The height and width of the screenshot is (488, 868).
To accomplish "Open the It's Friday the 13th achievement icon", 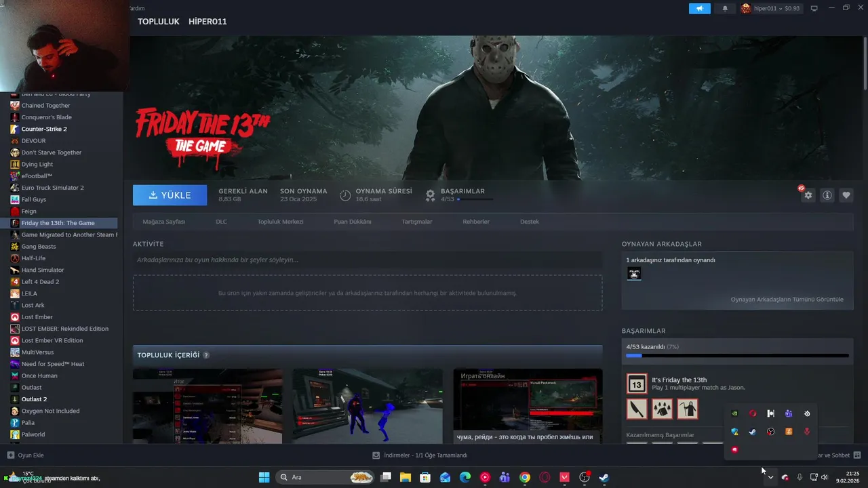I will tap(637, 384).
